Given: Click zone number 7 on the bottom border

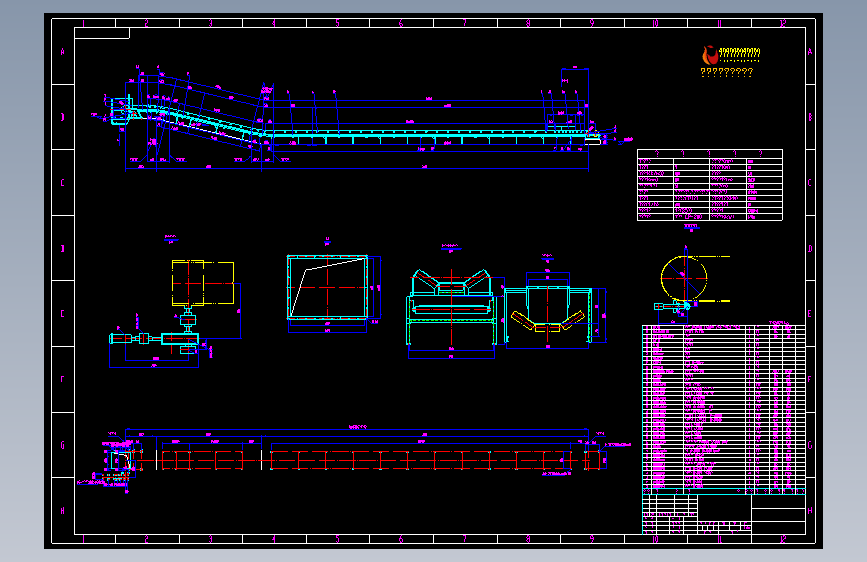Looking at the screenshot, I should point(464,539).
